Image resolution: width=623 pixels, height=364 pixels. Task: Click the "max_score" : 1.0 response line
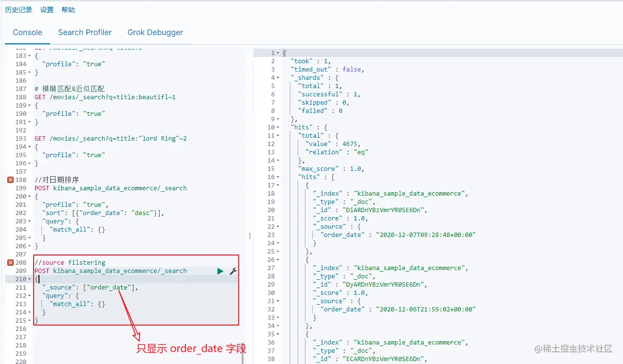click(x=331, y=168)
